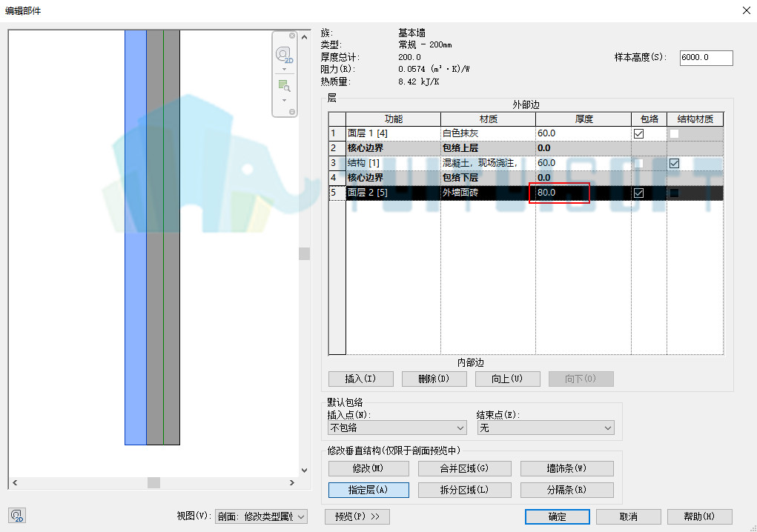Click the 取消 button

tap(629, 516)
